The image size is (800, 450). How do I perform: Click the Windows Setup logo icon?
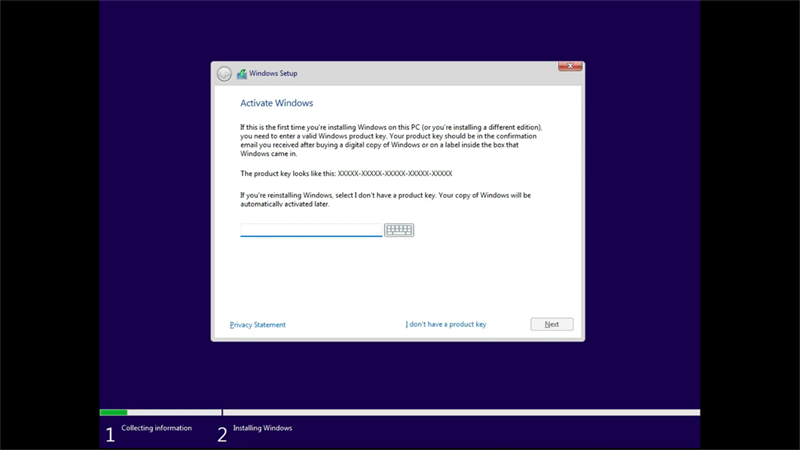(242, 73)
